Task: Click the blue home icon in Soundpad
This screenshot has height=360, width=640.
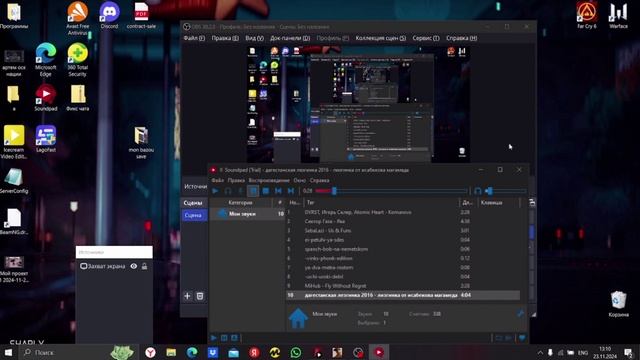Action: click(298, 318)
